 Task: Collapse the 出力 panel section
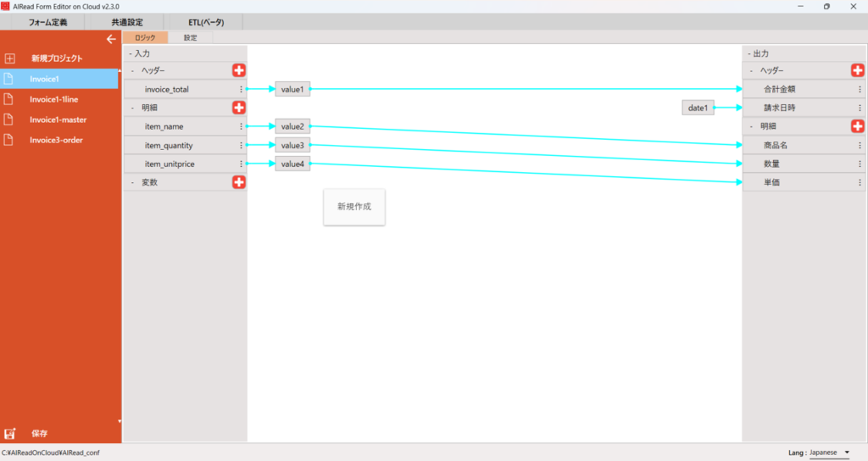pos(748,53)
